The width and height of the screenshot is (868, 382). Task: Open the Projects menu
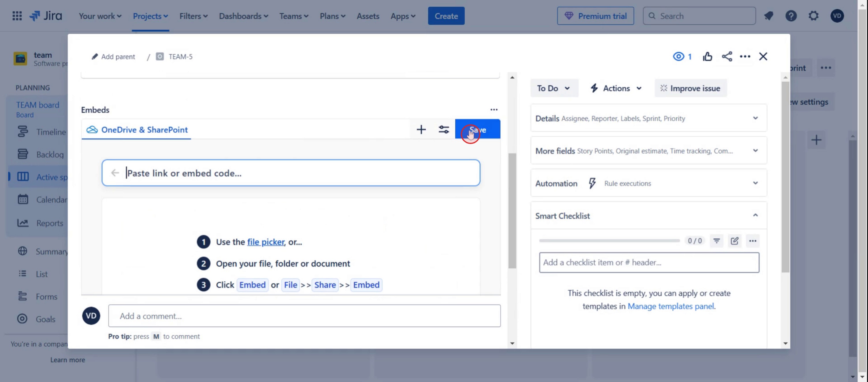(150, 16)
